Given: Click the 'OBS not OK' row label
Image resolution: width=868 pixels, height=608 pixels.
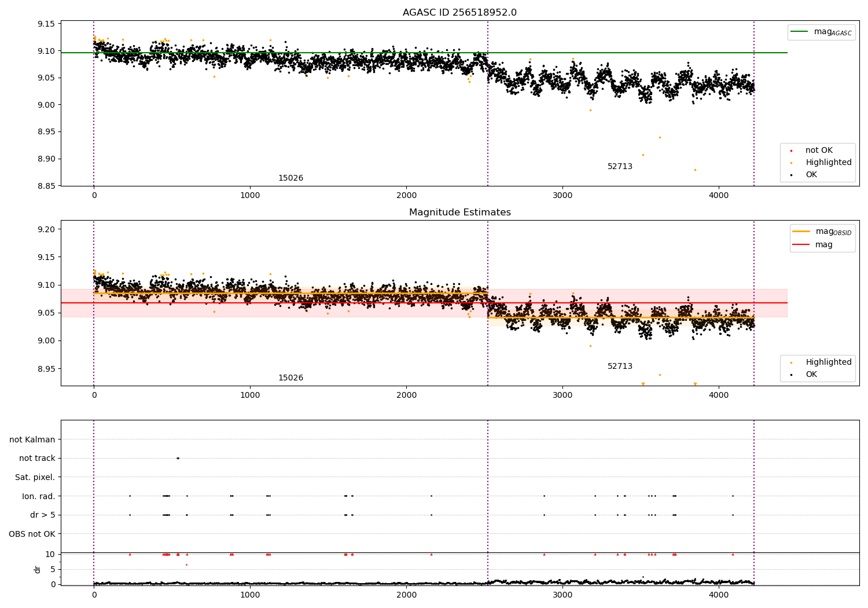Looking at the screenshot, I should pyautogui.click(x=32, y=534).
